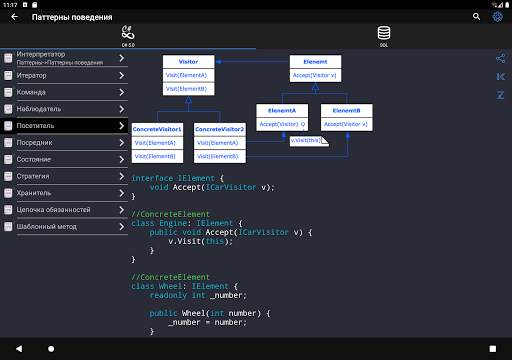Click the Цепочка обязанностей row chevron
This screenshot has width=512, height=360.
coord(122,209)
